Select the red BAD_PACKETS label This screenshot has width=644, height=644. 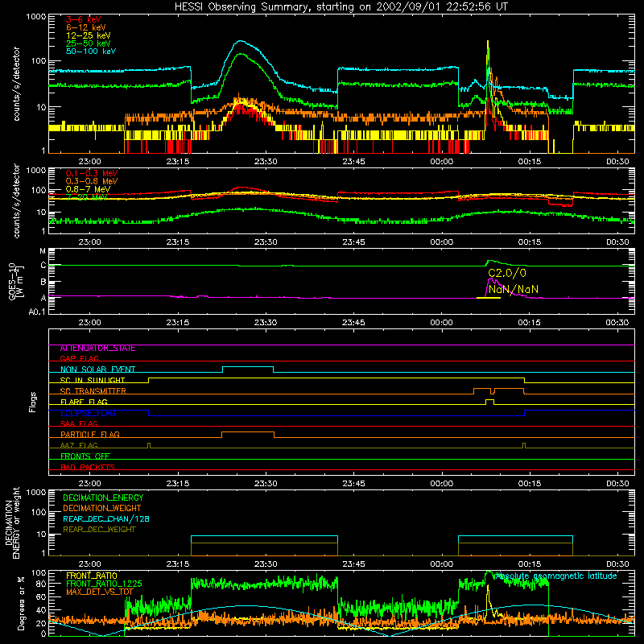(x=88, y=467)
